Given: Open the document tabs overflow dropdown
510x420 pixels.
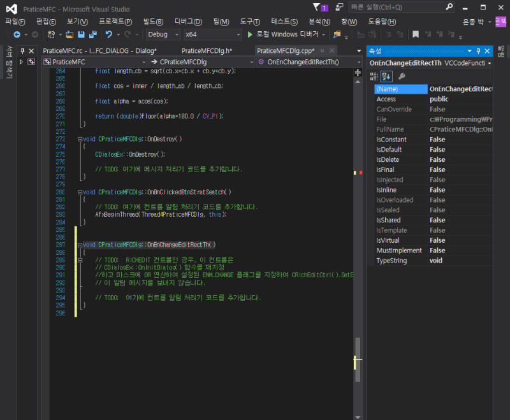Looking at the screenshot, I should pos(359,51).
